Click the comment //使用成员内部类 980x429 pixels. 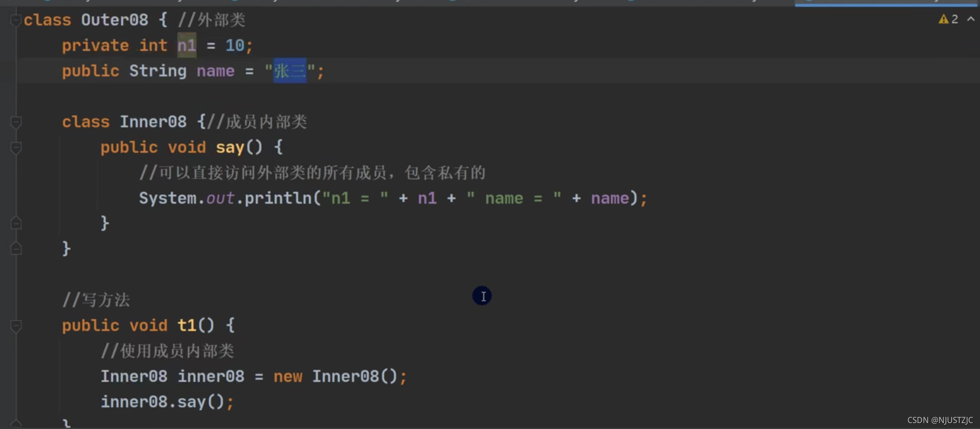167,351
